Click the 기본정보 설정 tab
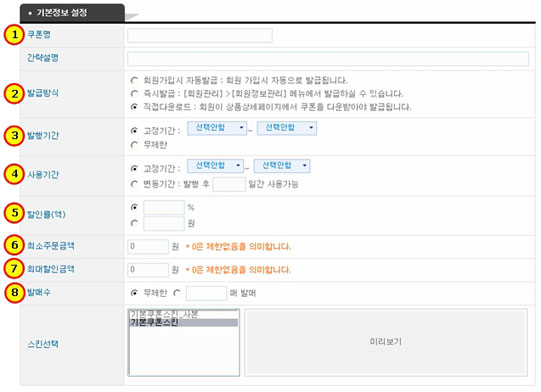This screenshot has height=392, width=541. pos(72,13)
